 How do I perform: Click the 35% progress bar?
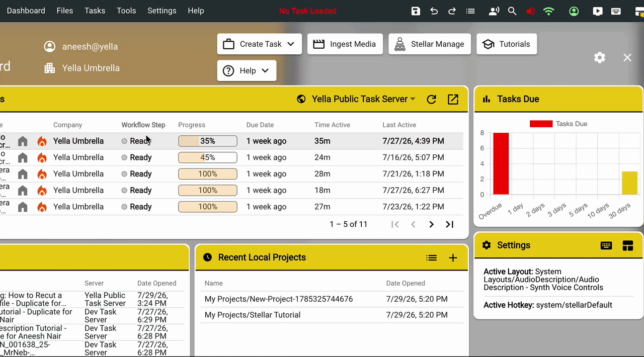(208, 141)
